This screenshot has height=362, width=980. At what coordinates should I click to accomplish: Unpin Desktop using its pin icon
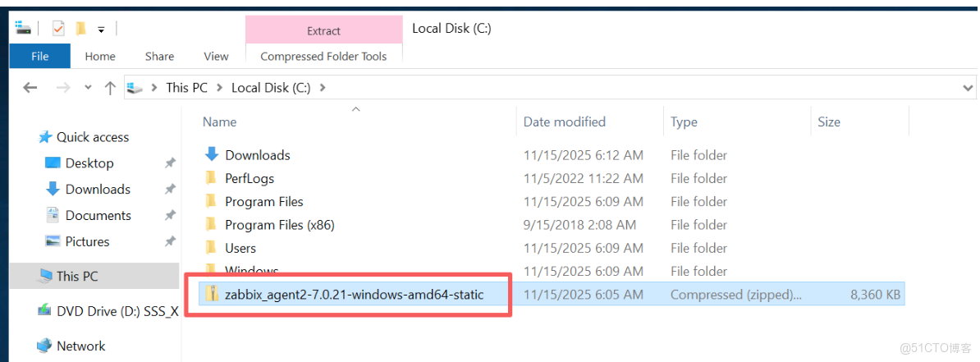[x=170, y=163]
